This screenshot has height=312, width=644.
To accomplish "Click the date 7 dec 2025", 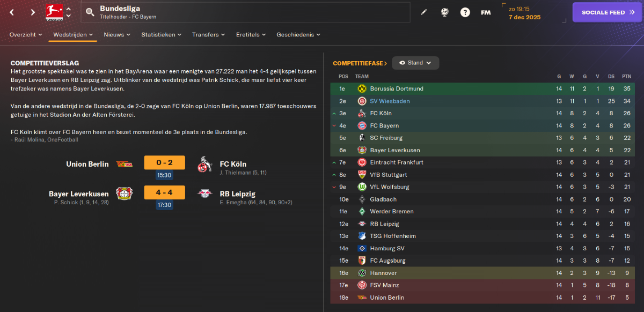I will 524,17.
